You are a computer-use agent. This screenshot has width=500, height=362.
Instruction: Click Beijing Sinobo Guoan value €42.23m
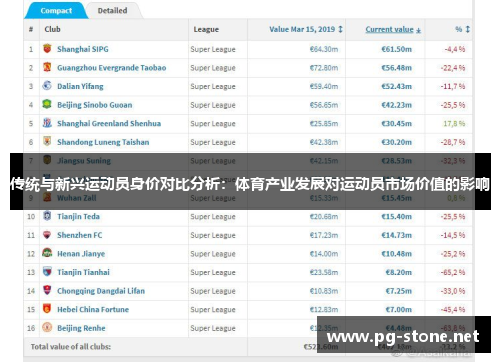396,105
